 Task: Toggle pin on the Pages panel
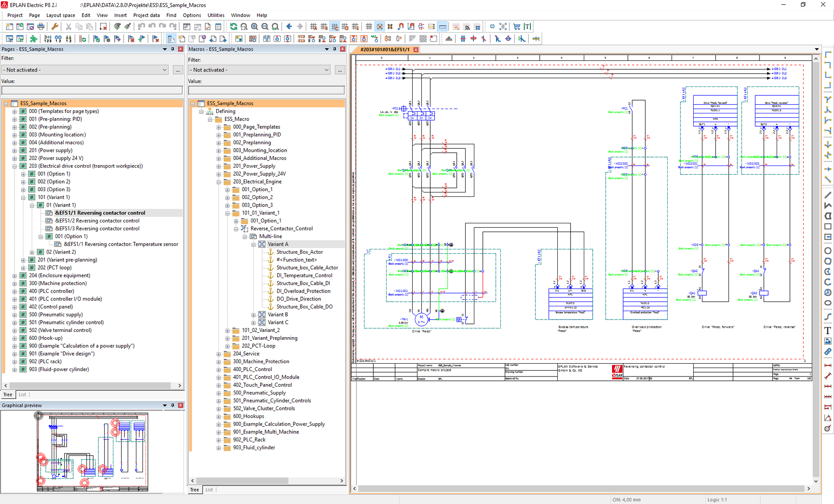(173, 49)
